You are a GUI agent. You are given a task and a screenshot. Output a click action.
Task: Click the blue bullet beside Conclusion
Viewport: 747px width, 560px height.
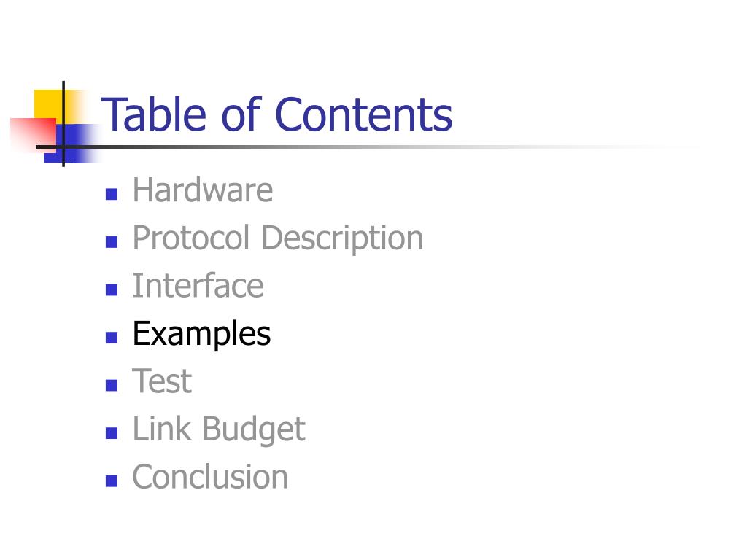112,481
